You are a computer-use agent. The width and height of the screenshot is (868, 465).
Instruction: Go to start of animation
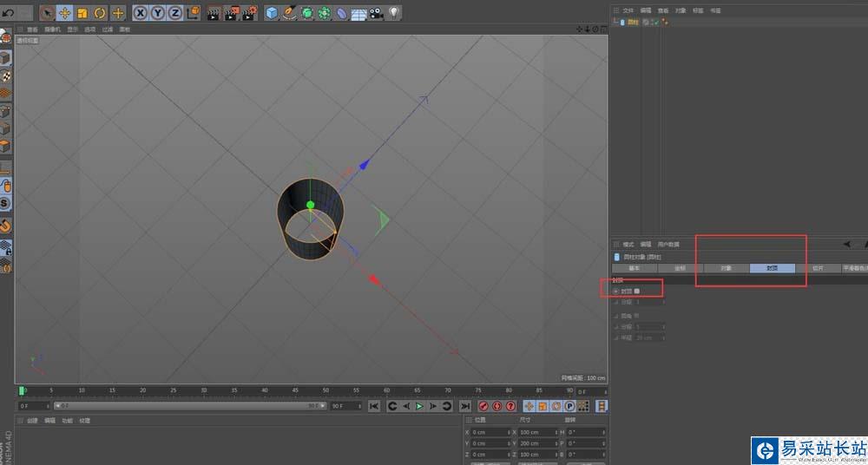pos(374,406)
